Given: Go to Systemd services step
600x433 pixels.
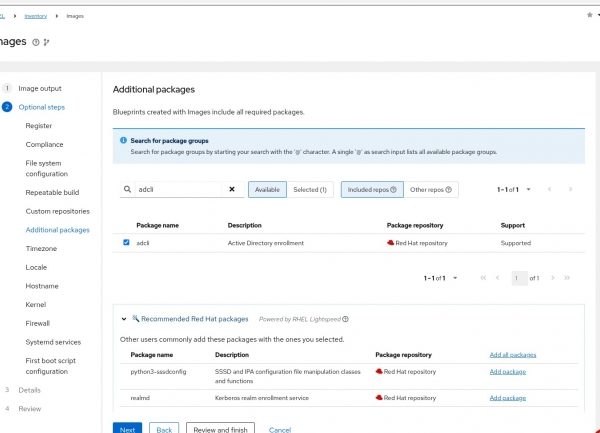Looking at the screenshot, I should pyautogui.click(x=53, y=342).
